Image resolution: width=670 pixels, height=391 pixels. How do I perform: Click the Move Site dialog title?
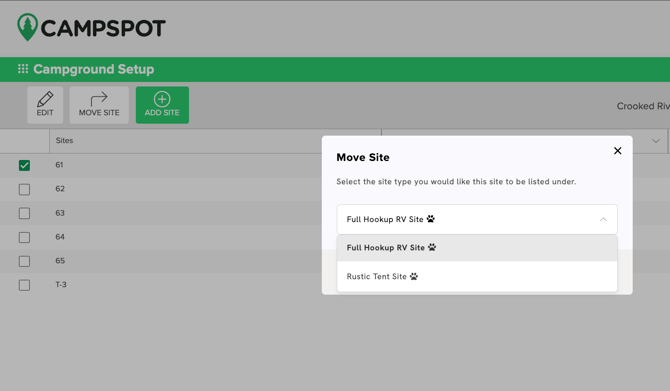pyautogui.click(x=363, y=157)
